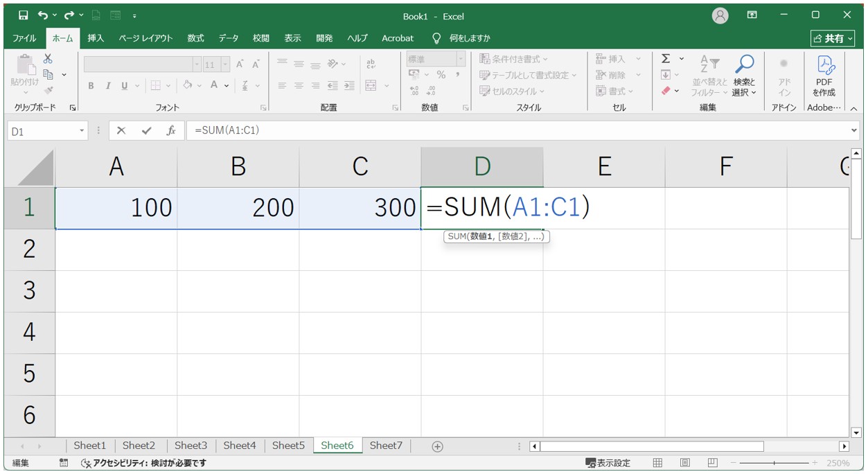Click the AutoSum sigma icon
Screen dimensions: 868x474
666,59
